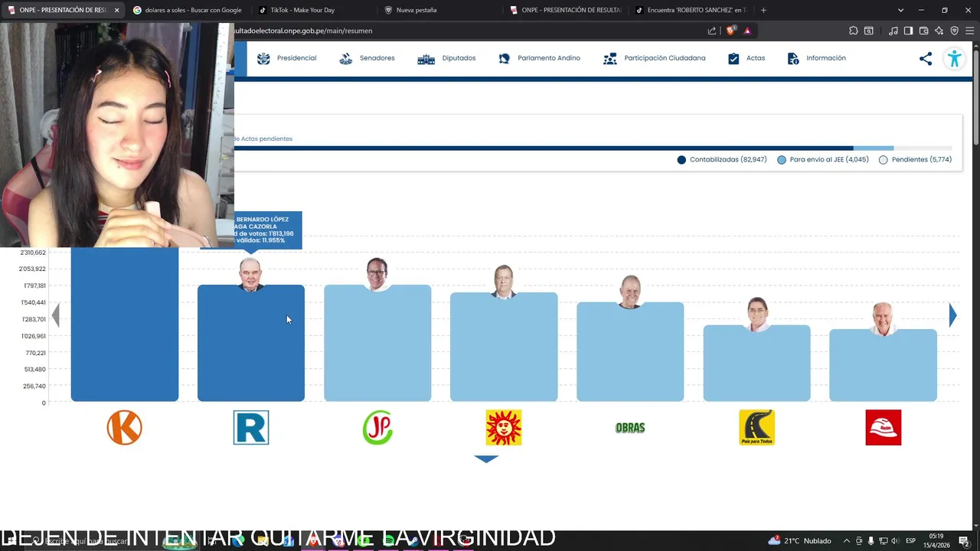The image size is (980, 551).
Task: Open the Información menu item
Action: click(816, 58)
